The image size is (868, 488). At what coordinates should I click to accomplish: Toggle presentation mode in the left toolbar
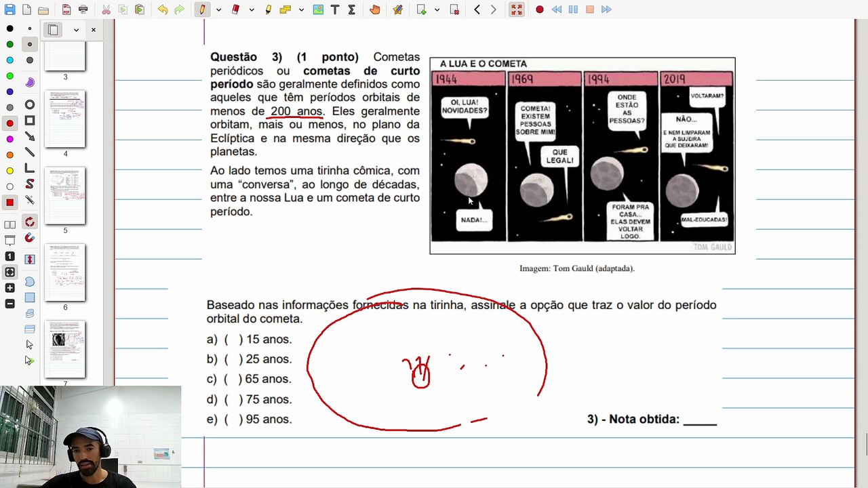(x=9, y=241)
